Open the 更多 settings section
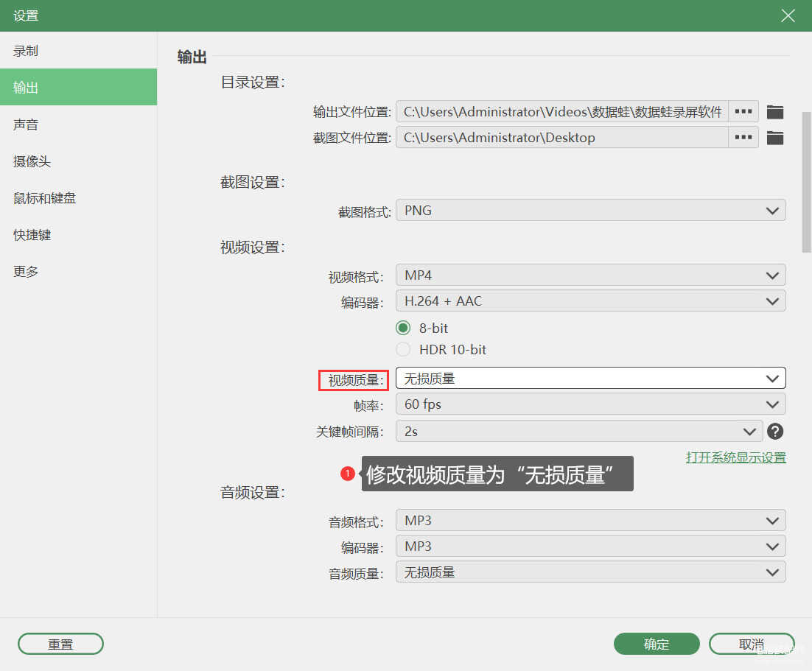812x671 pixels. (78, 271)
